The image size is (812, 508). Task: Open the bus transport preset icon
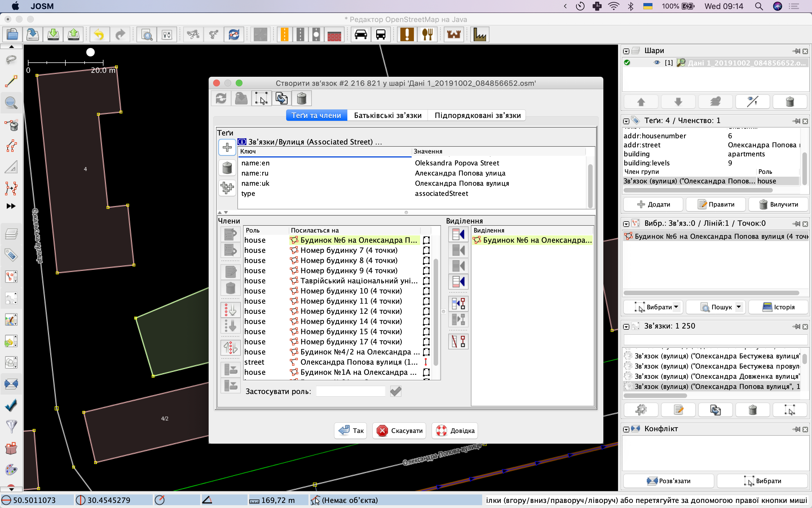(381, 34)
